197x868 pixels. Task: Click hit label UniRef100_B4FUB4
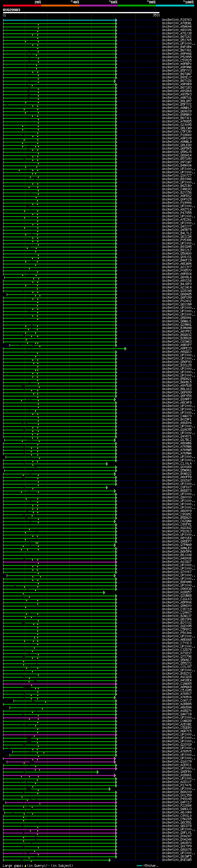click(177, 47)
